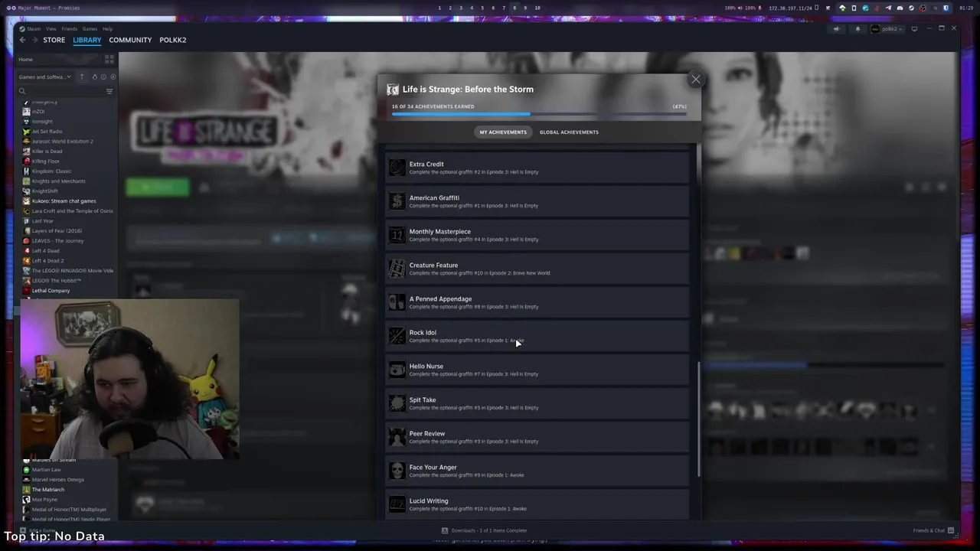Open the Games menu
980x551 pixels.
[x=90, y=29]
